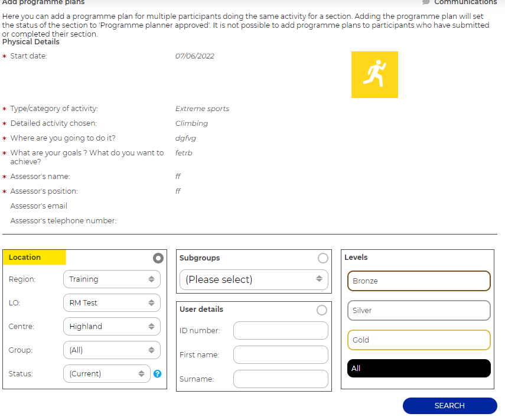The height and width of the screenshot is (420, 505).
Task: Choose the Gold level button
Action: 419,340
